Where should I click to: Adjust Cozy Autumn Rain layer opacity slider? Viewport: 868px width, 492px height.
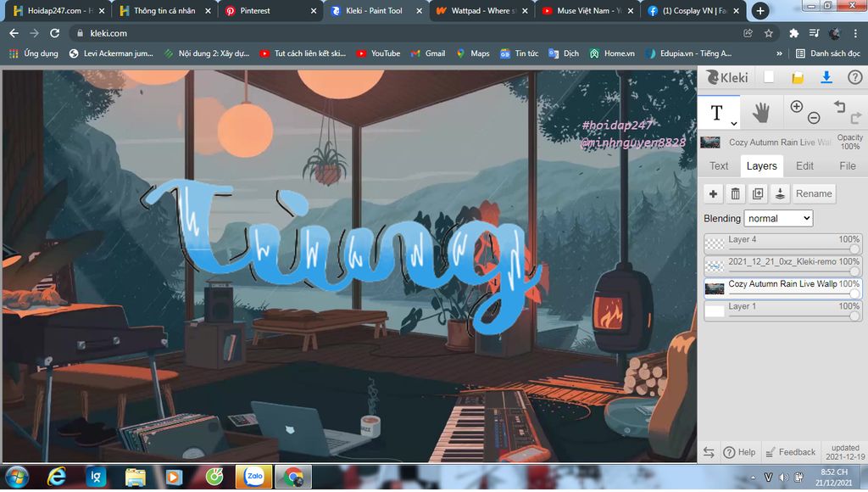click(854, 294)
